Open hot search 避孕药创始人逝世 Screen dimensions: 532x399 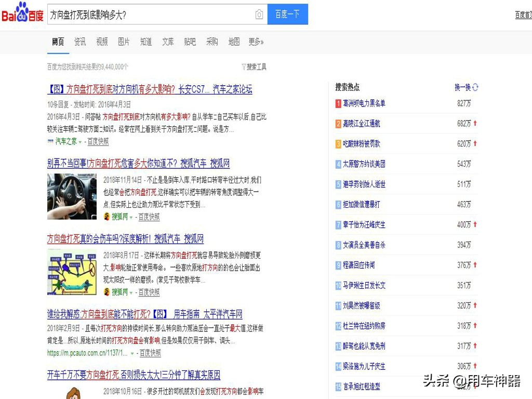pos(364,184)
